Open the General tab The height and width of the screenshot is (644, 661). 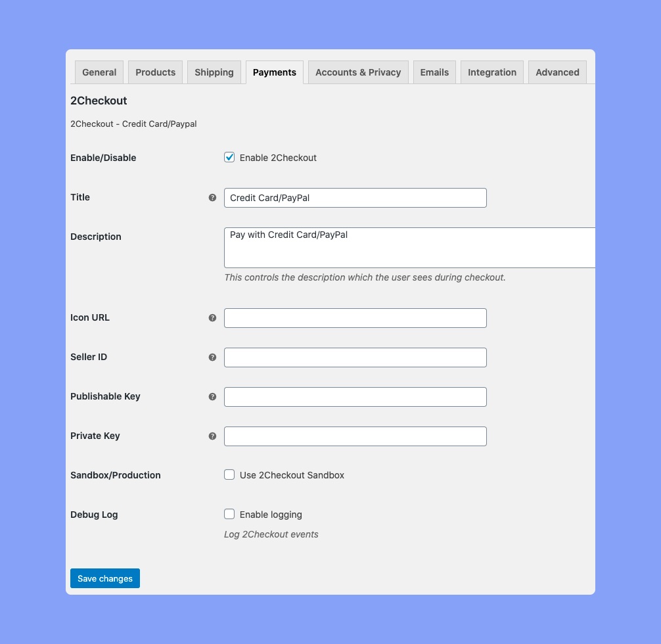pyautogui.click(x=99, y=72)
